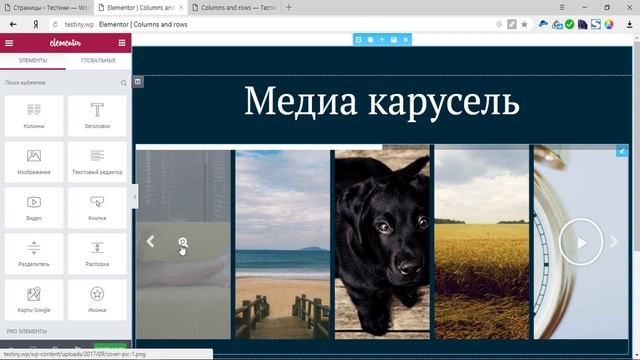Open the black puppy slide
The image size is (640, 360).
[382, 244]
